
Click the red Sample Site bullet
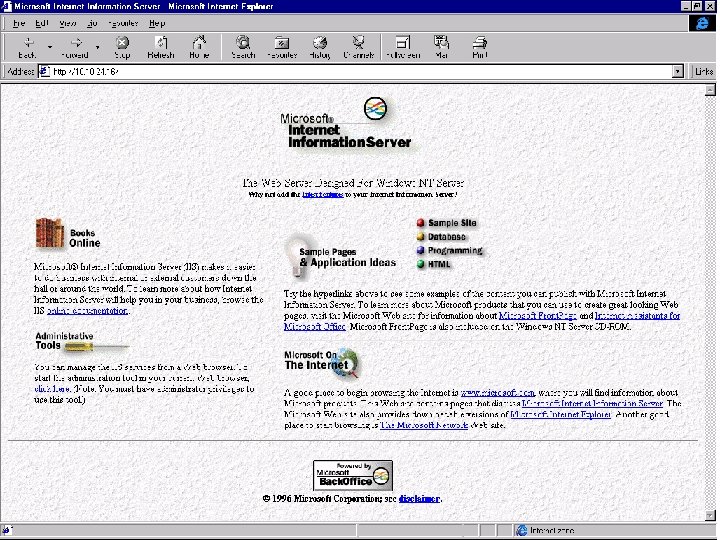tap(420, 223)
